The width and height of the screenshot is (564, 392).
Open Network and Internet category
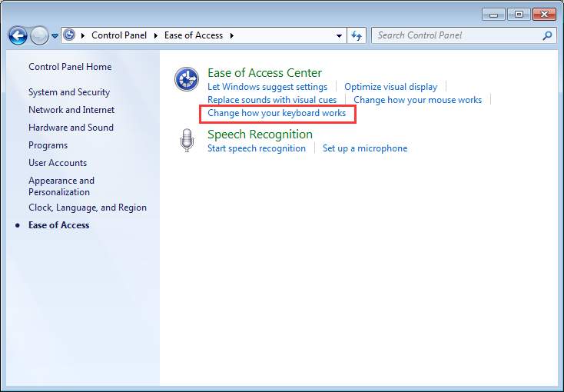71,110
